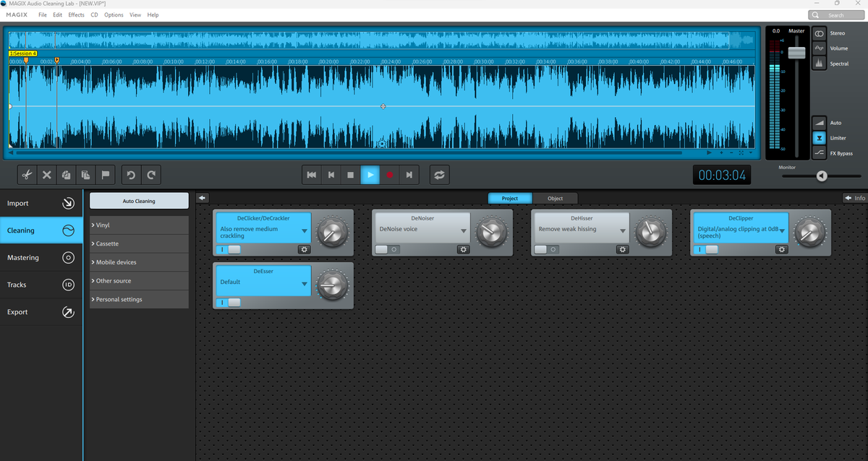Stop playback

point(351,175)
